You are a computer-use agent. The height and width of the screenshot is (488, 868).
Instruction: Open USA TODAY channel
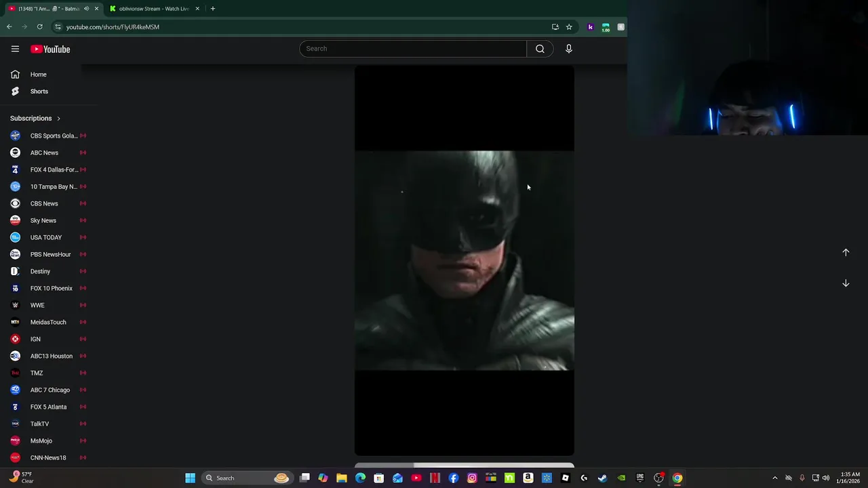coord(47,237)
